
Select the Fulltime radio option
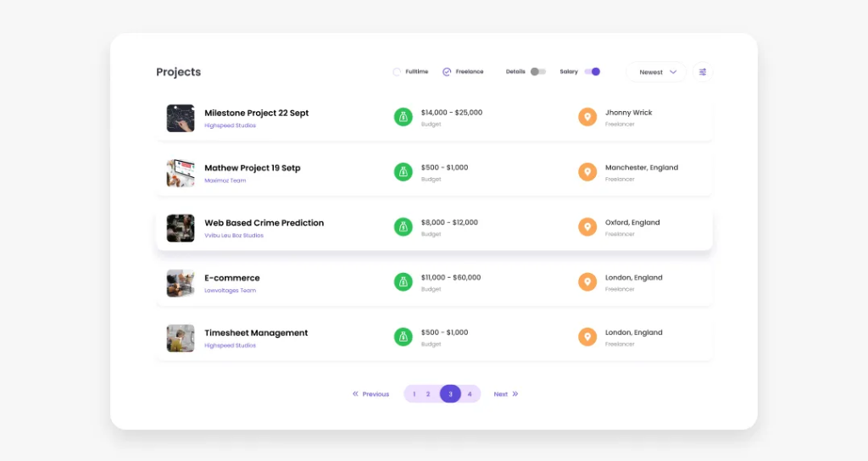click(x=397, y=72)
